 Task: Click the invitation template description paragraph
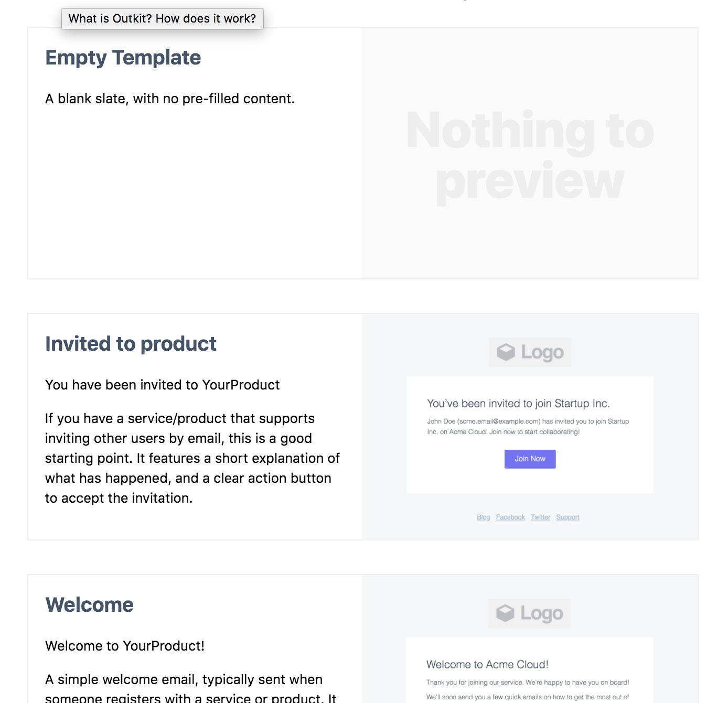pos(192,458)
